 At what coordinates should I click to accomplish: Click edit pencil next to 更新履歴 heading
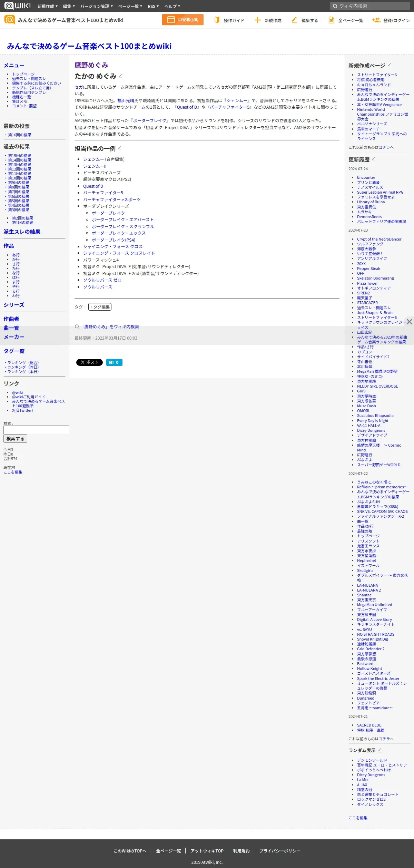point(374,159)
